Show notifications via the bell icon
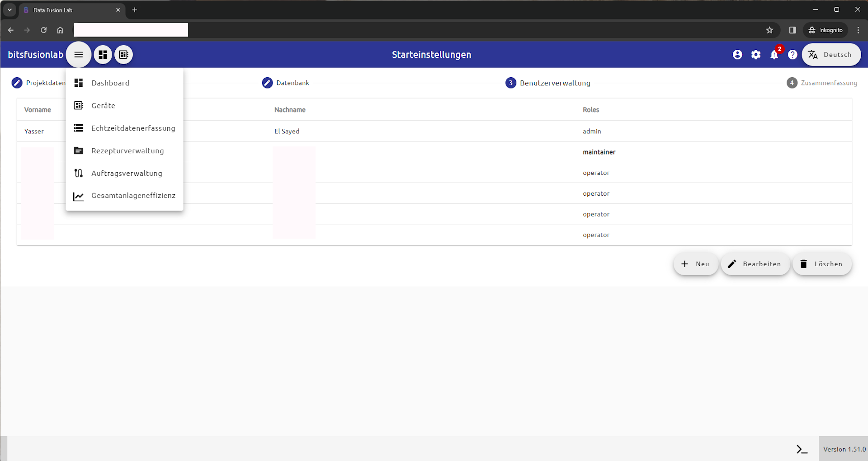868x461 pixels. point(774,55)
